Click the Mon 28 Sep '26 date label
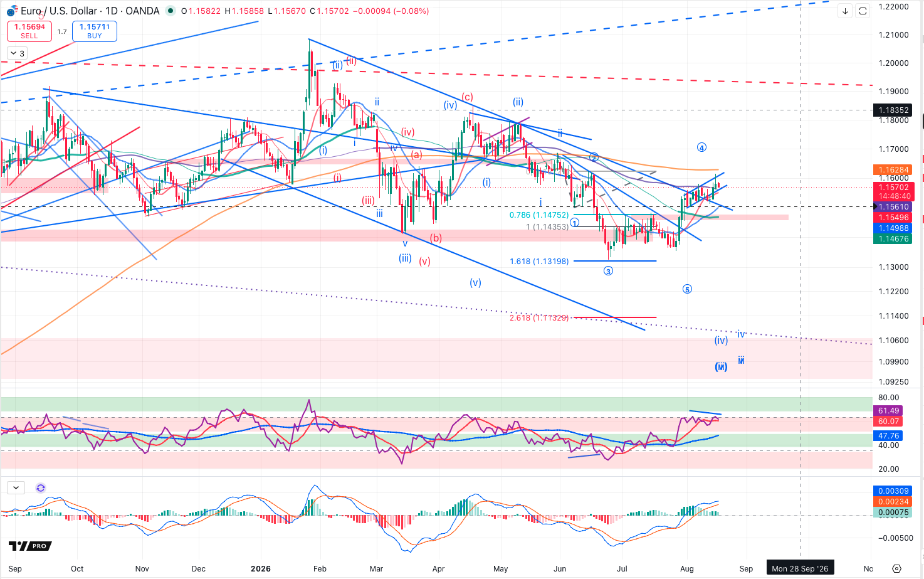The image size is (924, 579). (800, 568)
